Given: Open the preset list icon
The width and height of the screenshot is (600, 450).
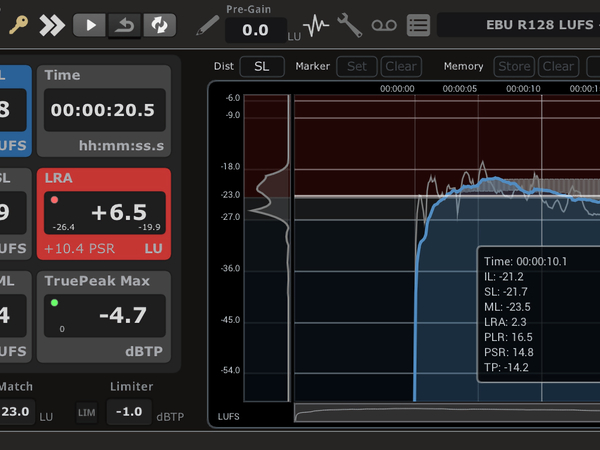Looking at the screenshot, I should 419,25.
